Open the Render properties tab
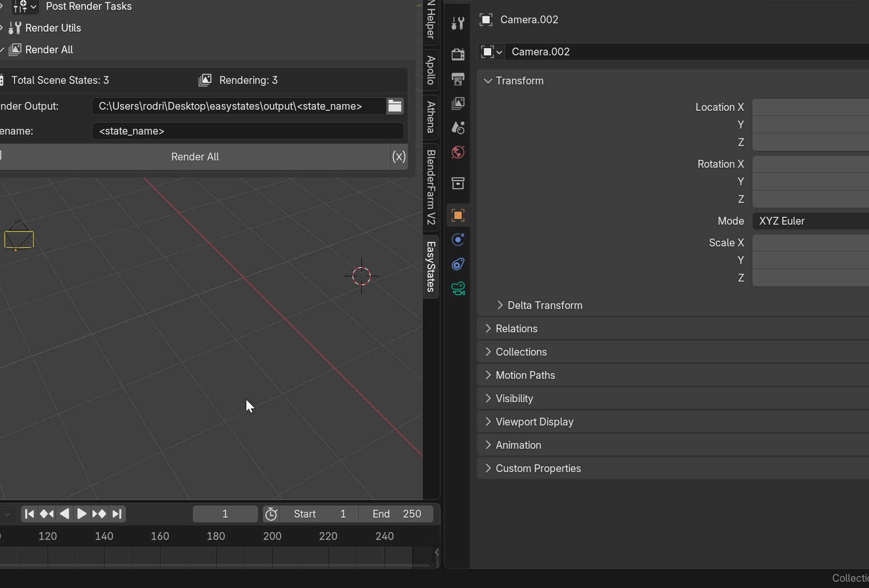 click(x=458, y=54)
